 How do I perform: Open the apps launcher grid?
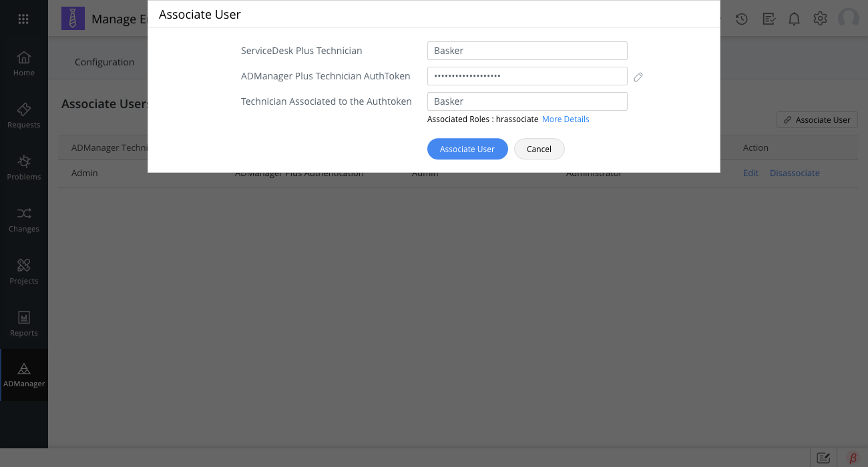[23, 19]
